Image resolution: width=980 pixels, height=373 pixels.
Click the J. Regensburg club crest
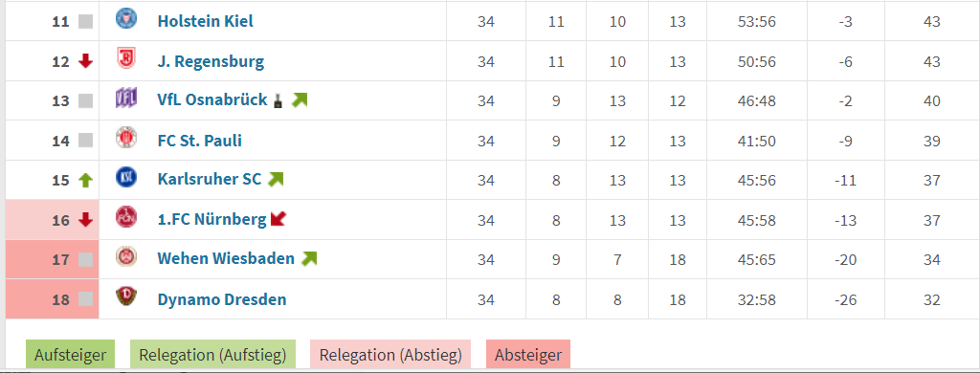tap(125, 59)
